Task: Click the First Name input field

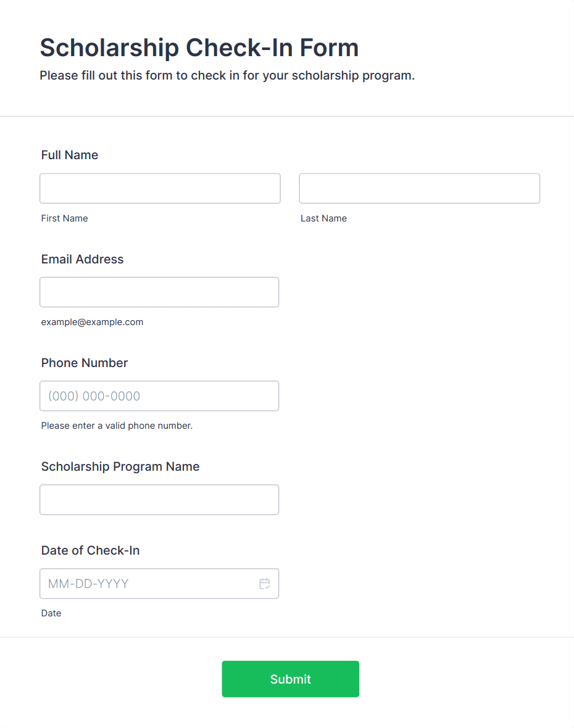Action: click(x=160, y=188)
